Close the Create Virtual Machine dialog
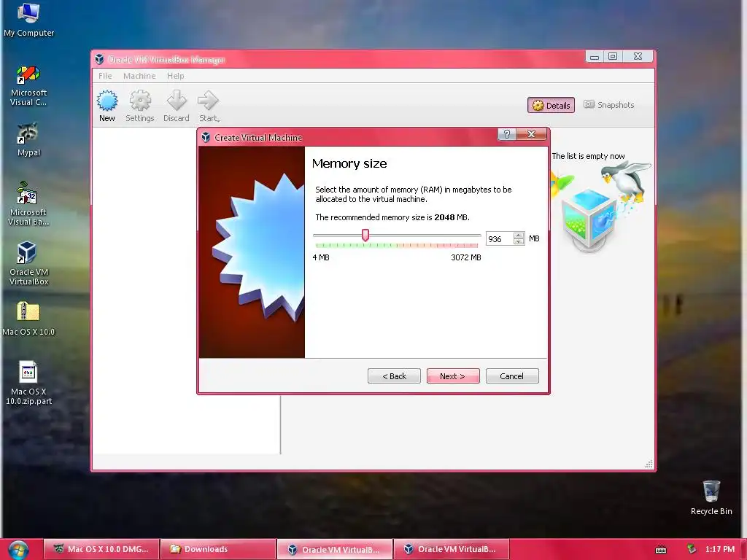Screen dimensions: 747x560 (531, 134)
